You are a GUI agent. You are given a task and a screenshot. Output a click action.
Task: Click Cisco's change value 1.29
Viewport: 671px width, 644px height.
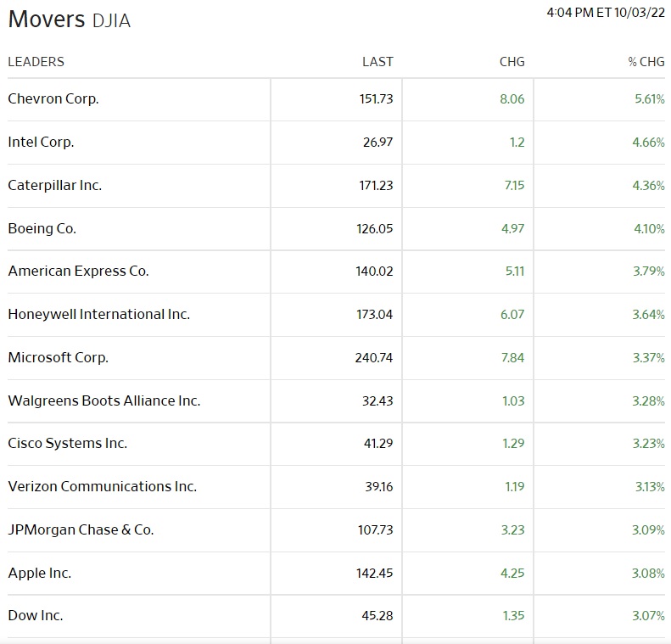click(513, 443)
